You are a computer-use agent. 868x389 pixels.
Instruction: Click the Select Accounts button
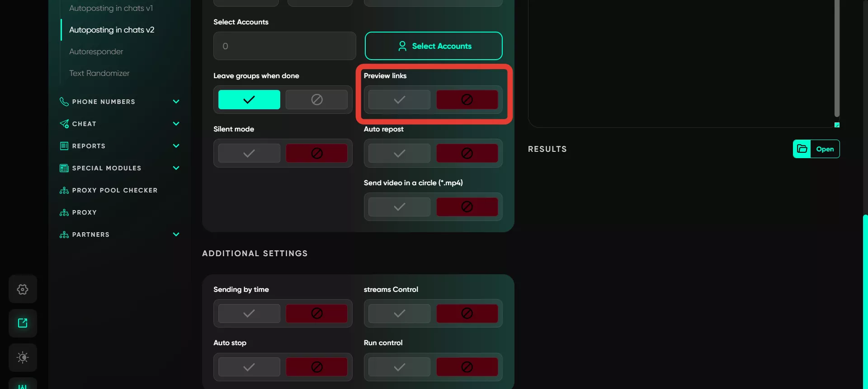click(x=434, y=46)
